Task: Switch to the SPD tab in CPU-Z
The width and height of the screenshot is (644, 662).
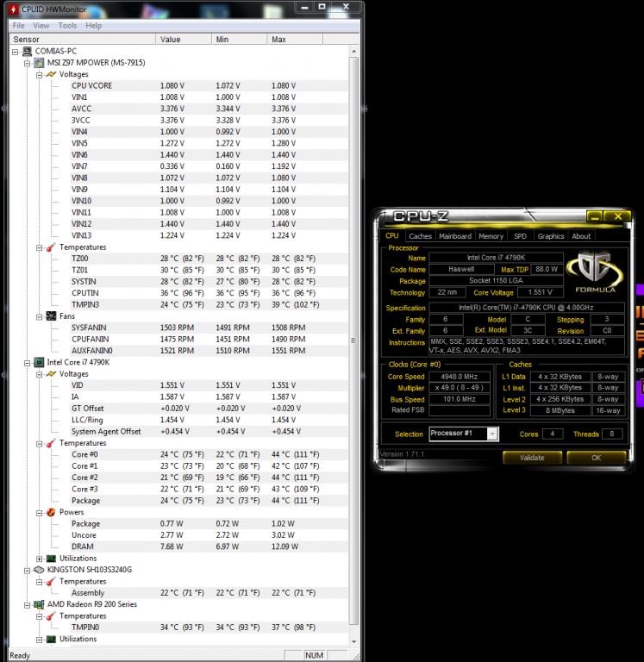Action: coord(520,236)
